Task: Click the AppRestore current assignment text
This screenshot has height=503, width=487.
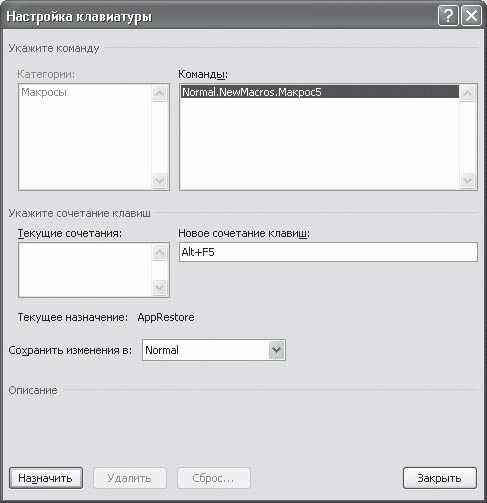Action: [x=166, y=317]
